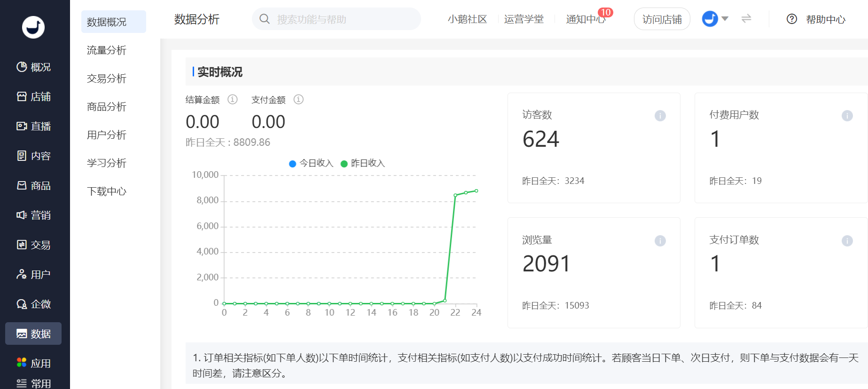Click info icon on 访客数 card

pyautogui.click(x=660, y=116)
